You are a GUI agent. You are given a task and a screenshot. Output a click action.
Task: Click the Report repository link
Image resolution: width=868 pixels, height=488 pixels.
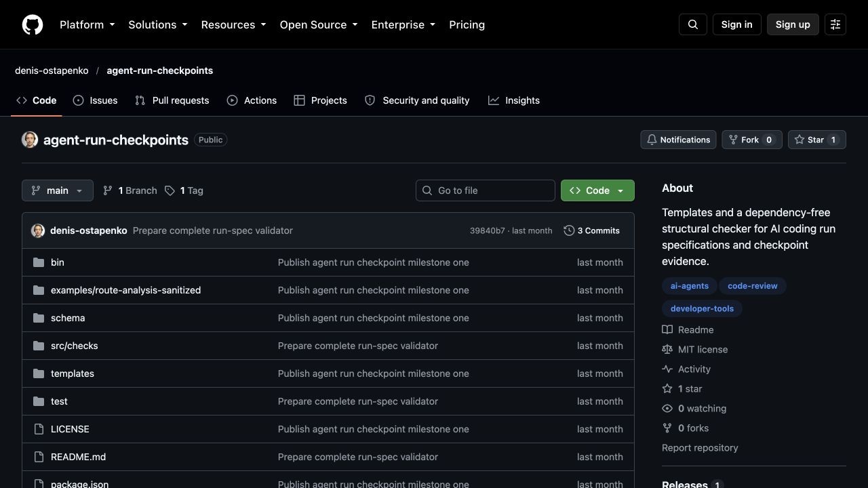click(700, 448)
